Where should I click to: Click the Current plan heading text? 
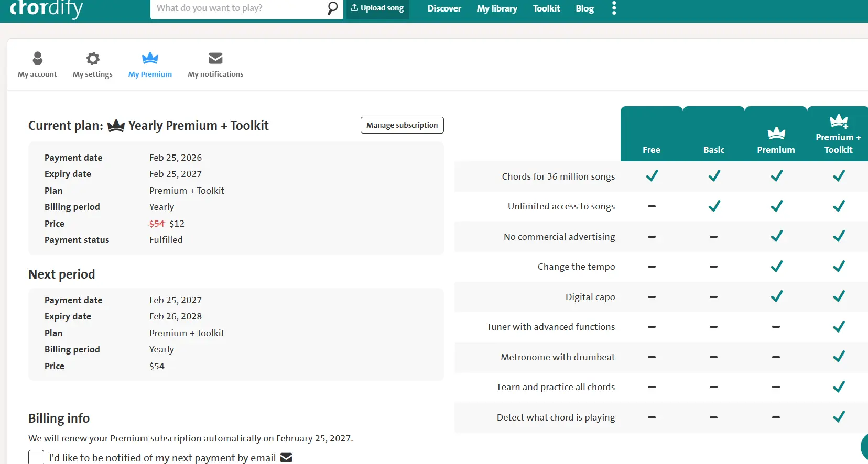(x=148, y=126)
